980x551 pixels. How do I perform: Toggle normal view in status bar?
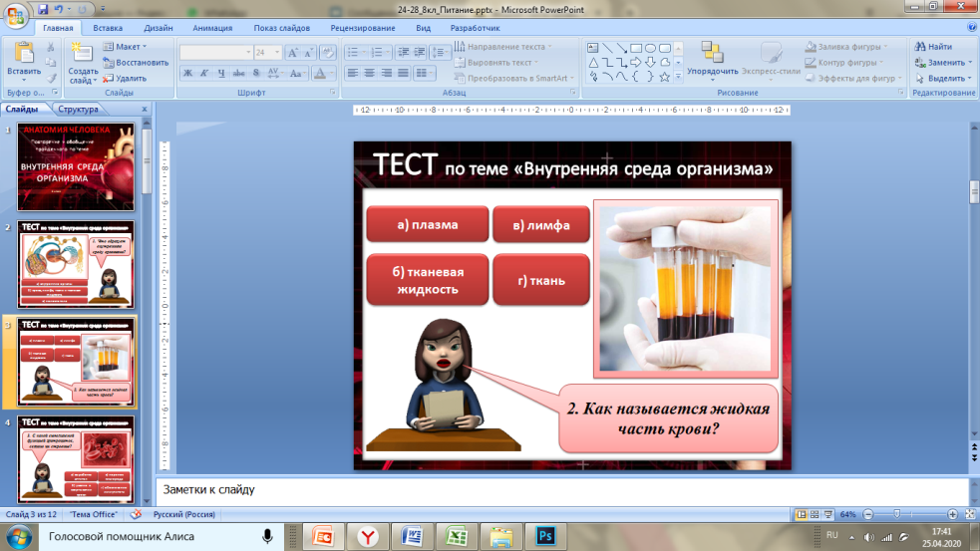click(x=801, y=514)
